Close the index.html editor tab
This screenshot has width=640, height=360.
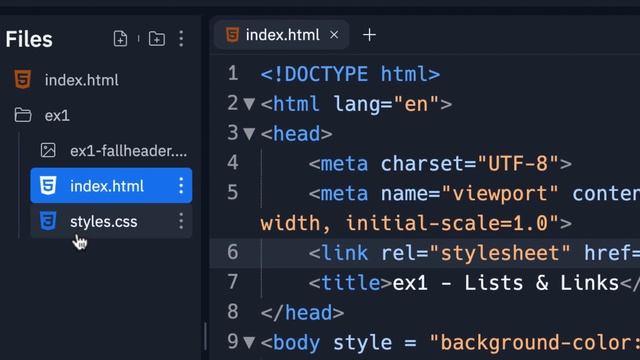coord(334,35)
